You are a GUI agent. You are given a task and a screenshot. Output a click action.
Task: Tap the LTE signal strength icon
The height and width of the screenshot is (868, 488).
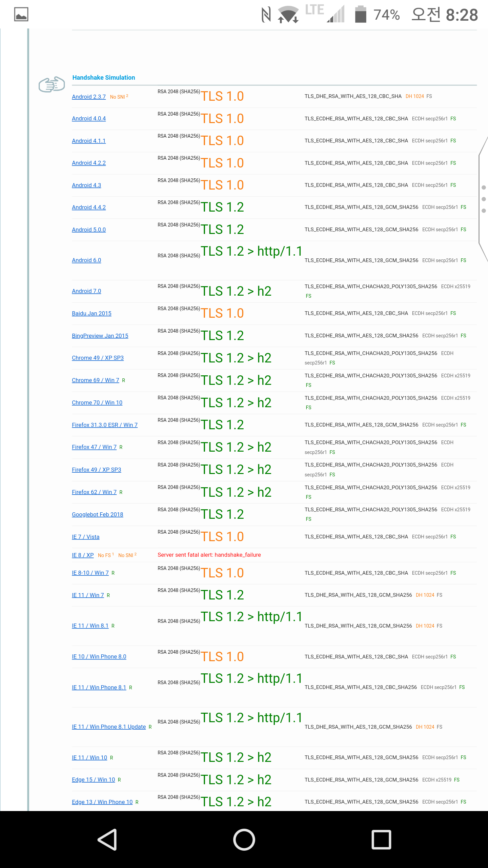pyautogui.click(x=325, y=14)
